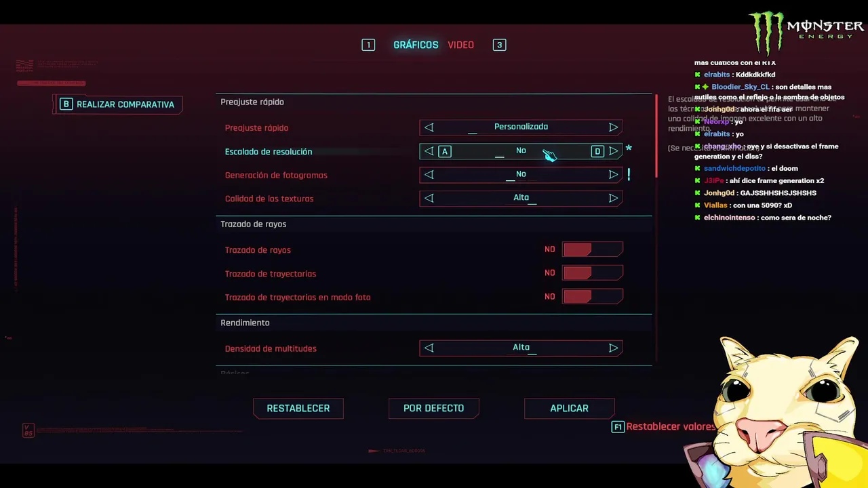Open the Generación de fotogramas No selector

click(521, 175)
